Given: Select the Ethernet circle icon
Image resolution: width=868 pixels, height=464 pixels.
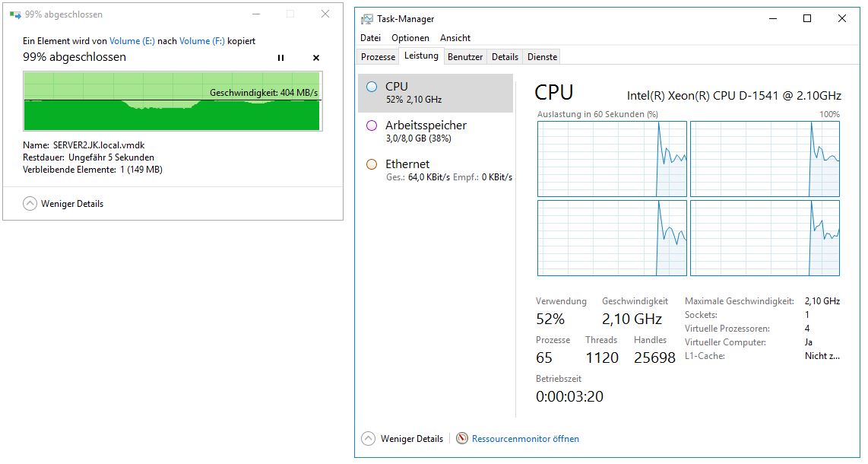Looking at the screenshot, I should point(372,164).
